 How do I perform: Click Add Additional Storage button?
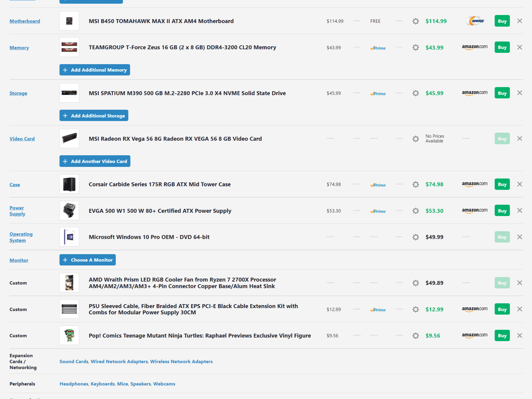coord(94,116)
